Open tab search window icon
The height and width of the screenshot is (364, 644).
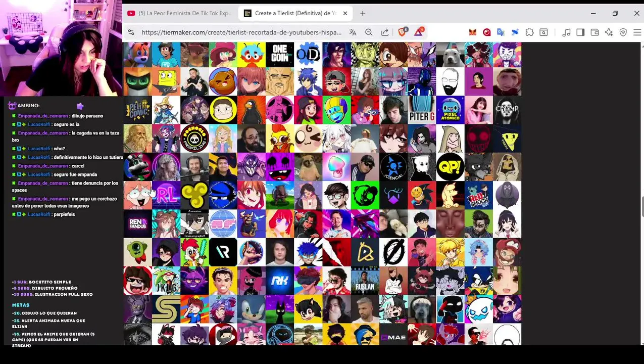point(543,32)
